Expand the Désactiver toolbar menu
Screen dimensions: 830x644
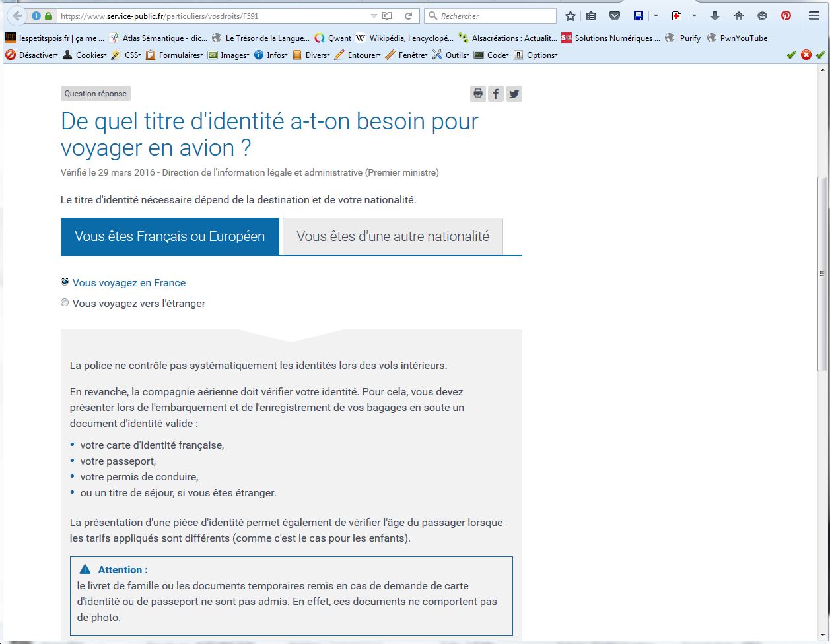click(x=32, y=55)
